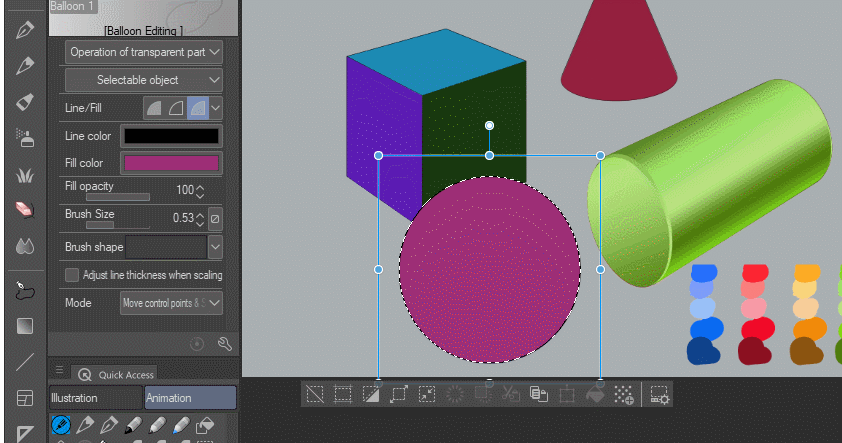This screenshot has height=443, width=842.
Task: Click the magenta Fill color swatch
Action: [171, 163]
